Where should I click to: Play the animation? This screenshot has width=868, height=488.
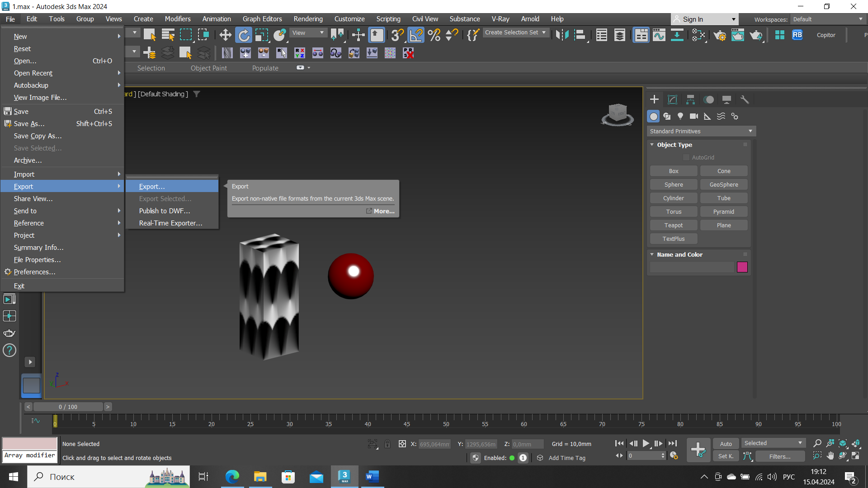(x=646, y=444)
